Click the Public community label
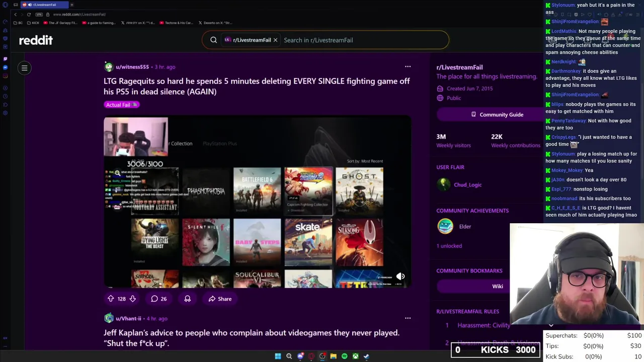644x362 pixels. [453, 98]
